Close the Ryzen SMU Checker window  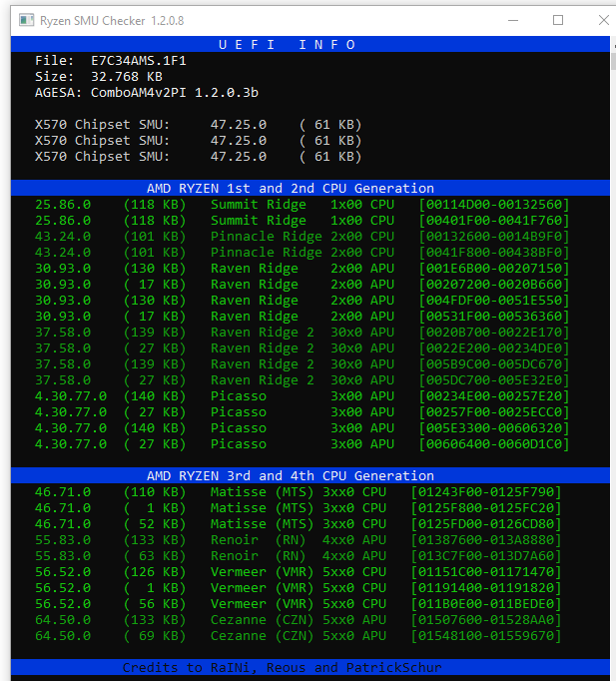tap(603, 20)
